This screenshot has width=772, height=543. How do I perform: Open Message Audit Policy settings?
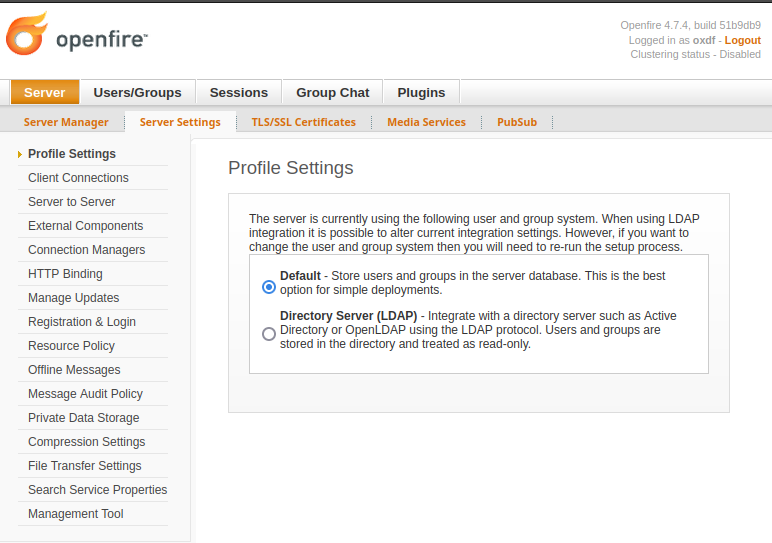85,394
